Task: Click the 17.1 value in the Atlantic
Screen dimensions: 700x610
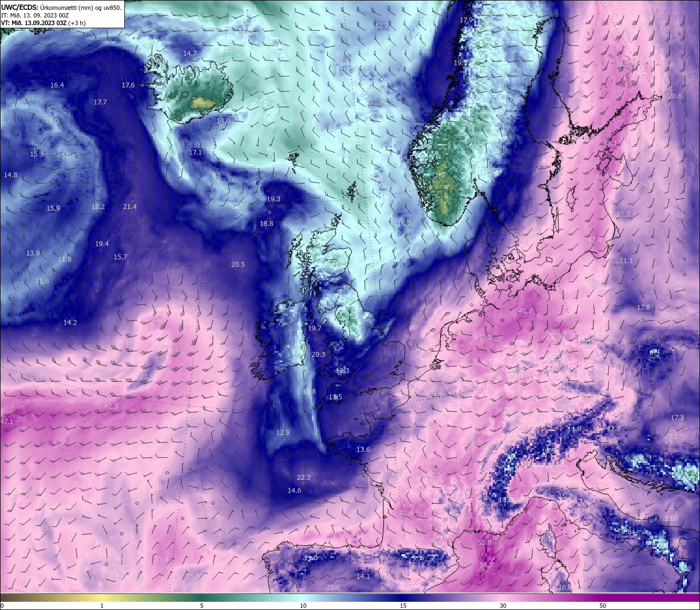Action: pyautogui.click(x=195, y=152)
